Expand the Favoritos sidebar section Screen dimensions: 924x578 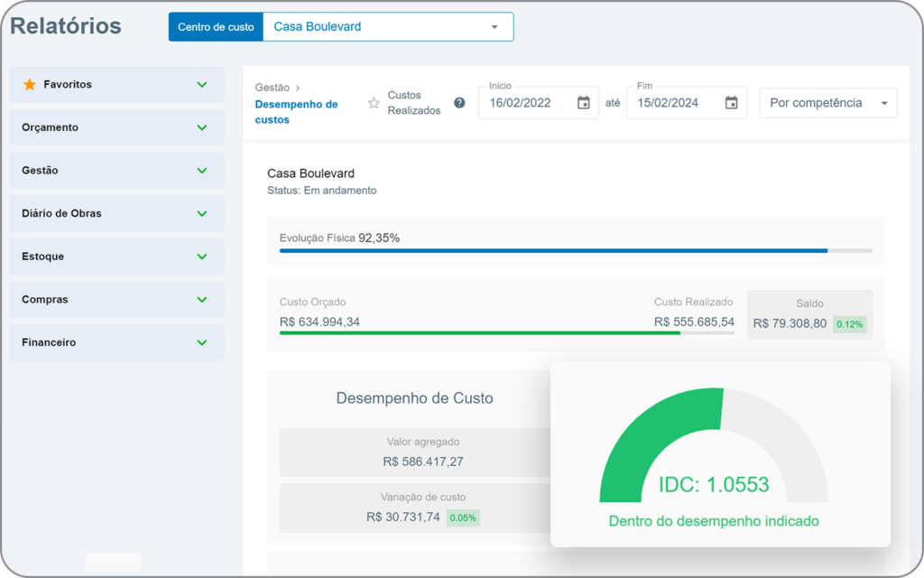(202, 84)
